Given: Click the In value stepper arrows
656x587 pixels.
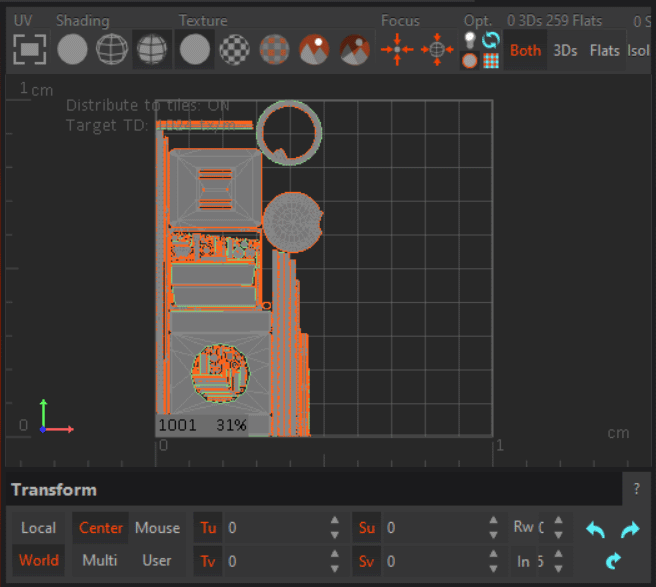Looking at the screenshot, I should tap(557, 561).
